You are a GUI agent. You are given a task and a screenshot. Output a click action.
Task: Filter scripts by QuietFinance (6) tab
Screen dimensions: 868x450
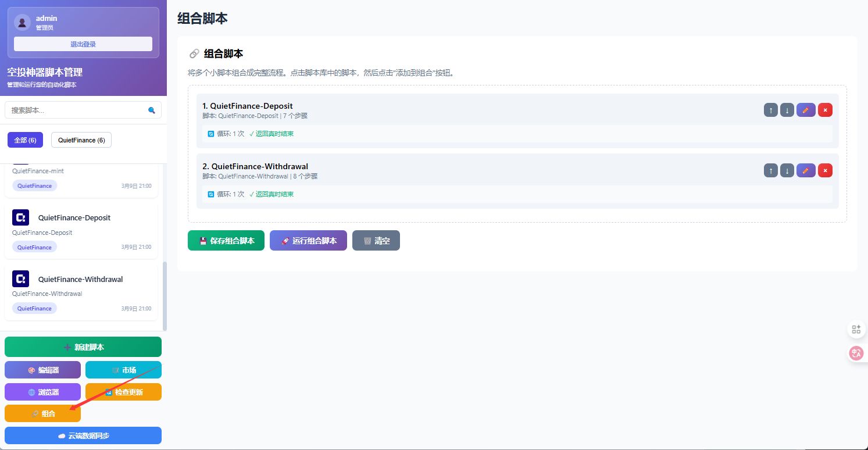tap(81, 140)
